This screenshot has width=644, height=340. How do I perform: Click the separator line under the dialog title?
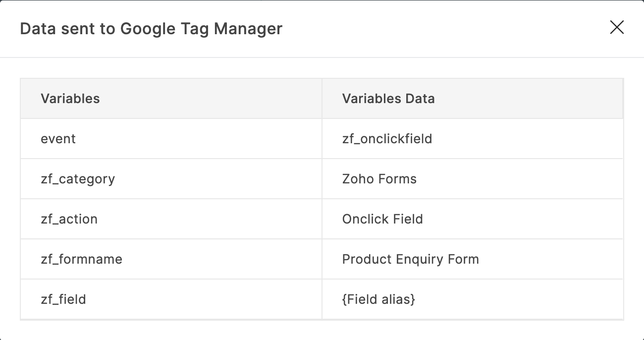(322, 57)
